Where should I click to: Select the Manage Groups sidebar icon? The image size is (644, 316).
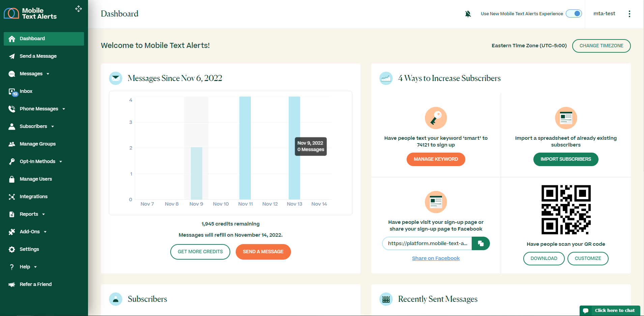(12, 144)
